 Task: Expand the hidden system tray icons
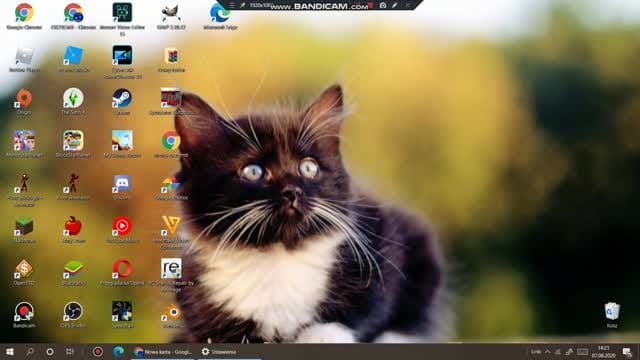pos(548,351)
